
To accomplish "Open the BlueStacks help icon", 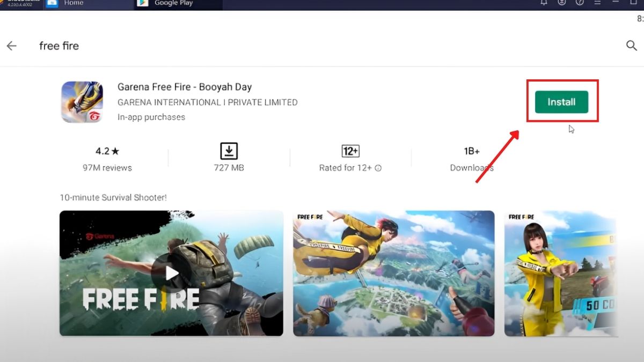I will (580, 3).
